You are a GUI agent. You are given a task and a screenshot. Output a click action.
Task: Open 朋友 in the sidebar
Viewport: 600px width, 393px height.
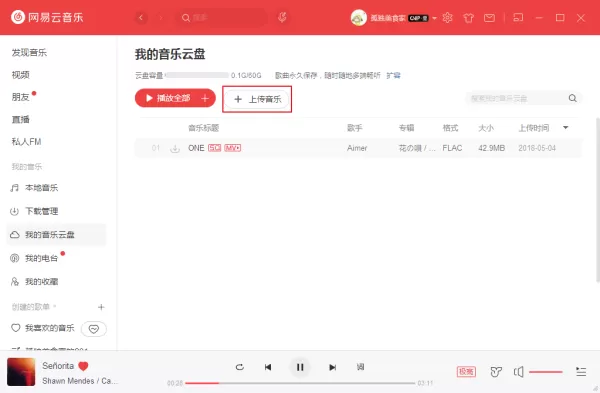pos(21,97)
